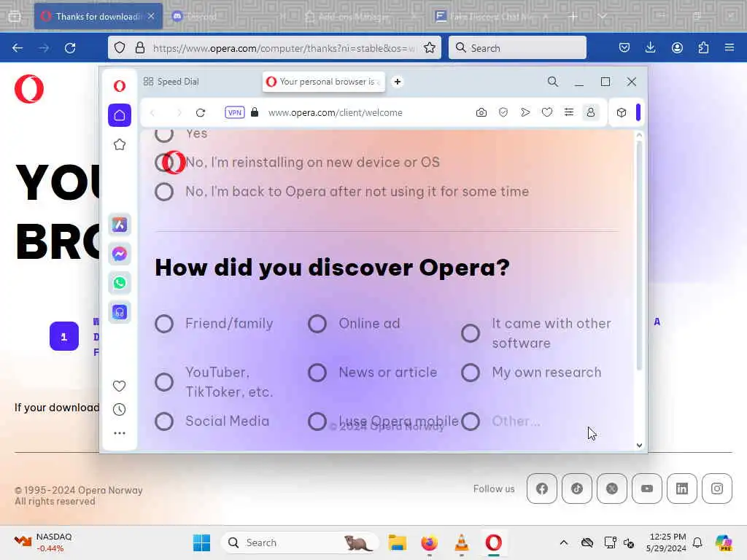The image size is (747, 560).
Task: Switch to Speed Dial tab
Action: point(171,82)
